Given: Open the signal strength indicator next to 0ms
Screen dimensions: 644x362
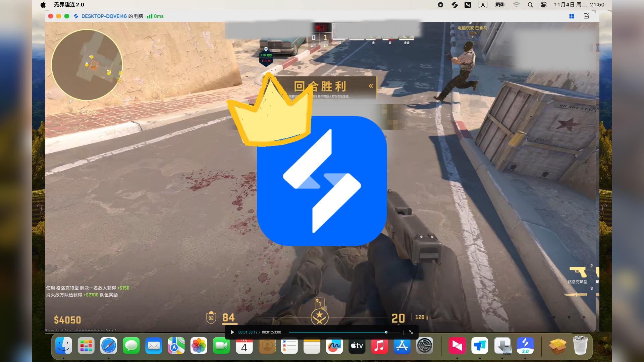Looking at the screenshot, I should coord(150,16).
